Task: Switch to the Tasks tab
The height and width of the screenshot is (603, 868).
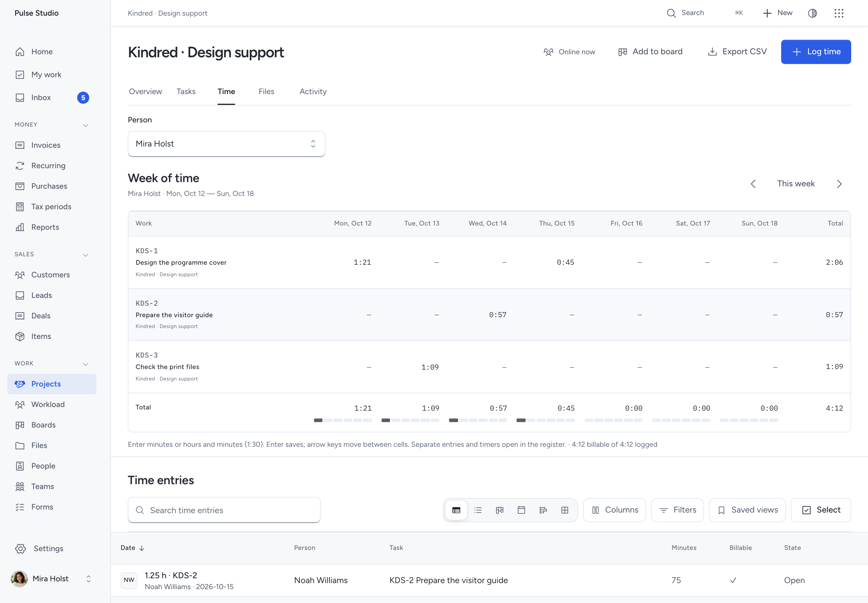Action: point(186,91)
